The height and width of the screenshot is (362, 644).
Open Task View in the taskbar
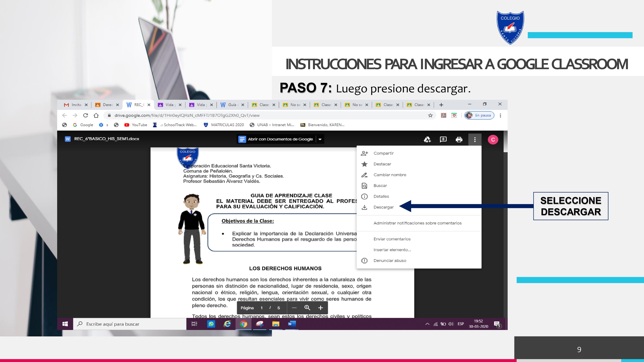(x=194, y=324)
